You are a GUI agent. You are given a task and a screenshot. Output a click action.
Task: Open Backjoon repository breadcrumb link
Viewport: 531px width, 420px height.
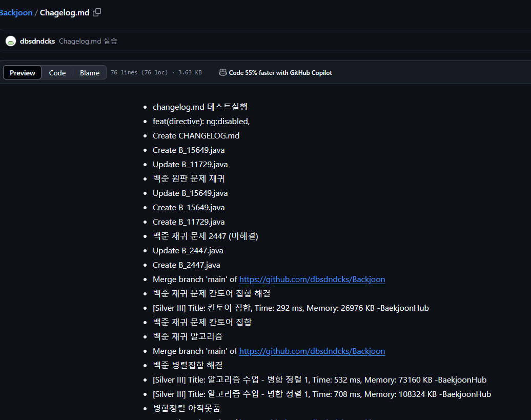[16, 12]
